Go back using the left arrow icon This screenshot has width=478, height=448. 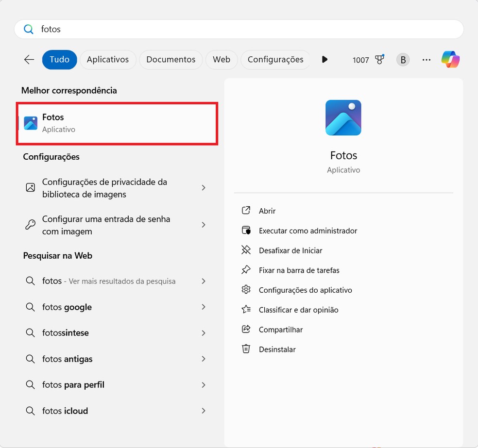(29, 59)
